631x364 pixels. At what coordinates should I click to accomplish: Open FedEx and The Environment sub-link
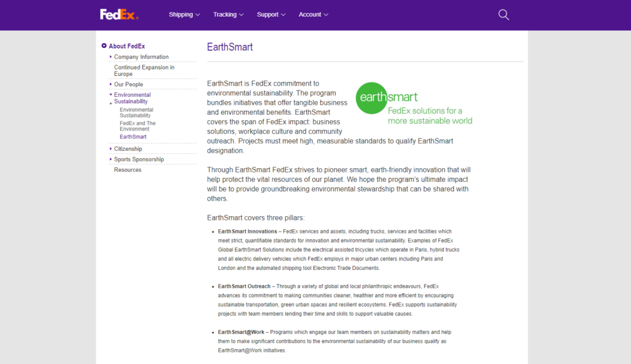pos(137,126)
